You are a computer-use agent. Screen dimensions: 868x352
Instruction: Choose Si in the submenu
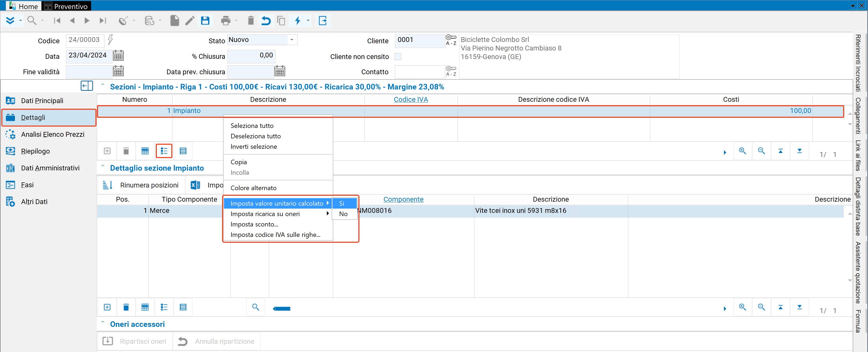[x=344, y=203]
